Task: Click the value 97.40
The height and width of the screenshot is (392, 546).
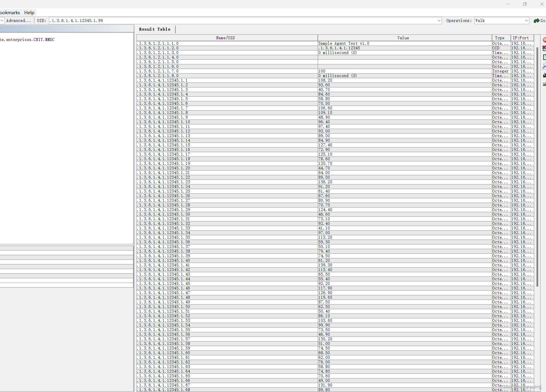Action: (x=324, y=126)
